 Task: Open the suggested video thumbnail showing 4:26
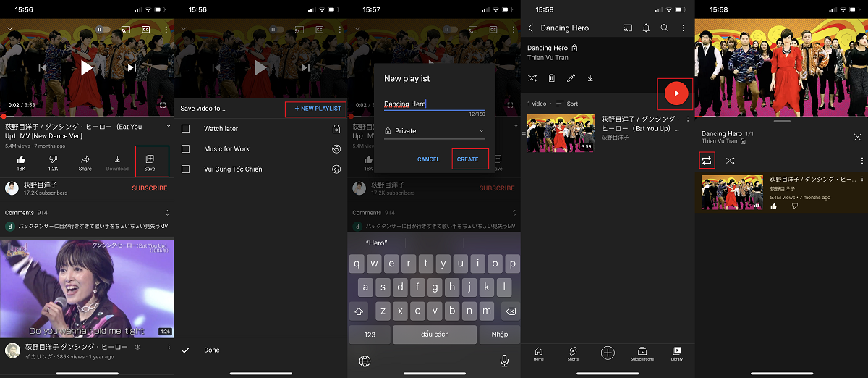click(87, 289)
